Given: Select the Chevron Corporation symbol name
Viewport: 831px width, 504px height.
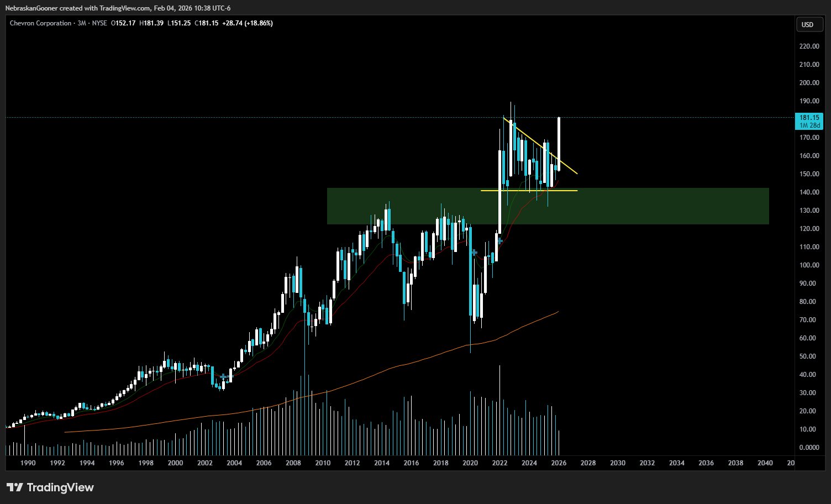Looking at the screenshot, I should [x=41, y=23].
